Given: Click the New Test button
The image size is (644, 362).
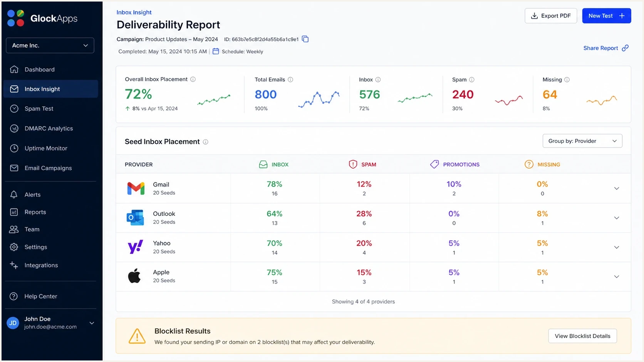Looking at the screenshot, I should tap(607, 16).
